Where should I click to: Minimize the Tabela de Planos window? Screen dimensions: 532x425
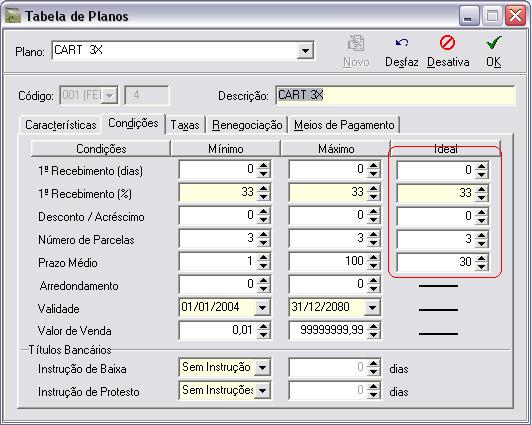click(469, 16)
